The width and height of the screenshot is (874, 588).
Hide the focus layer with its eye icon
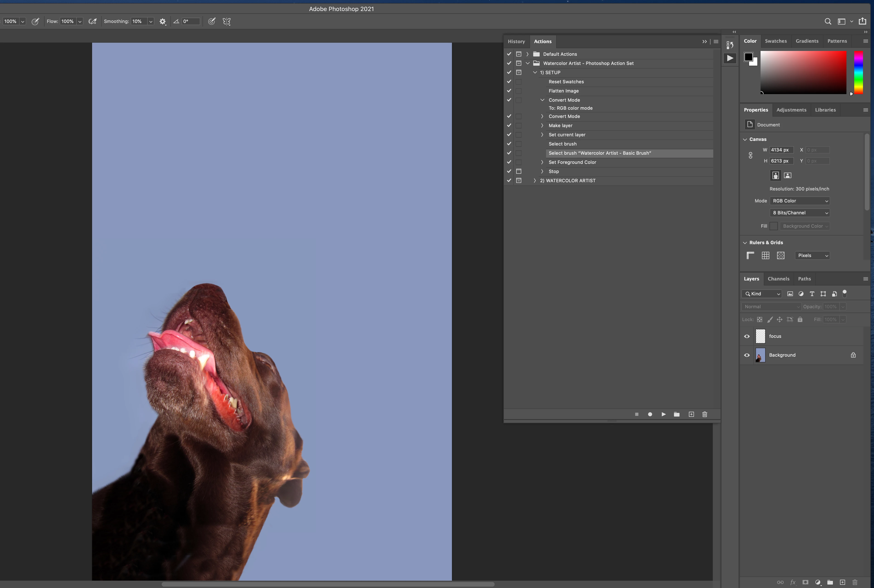pos(747,336)
